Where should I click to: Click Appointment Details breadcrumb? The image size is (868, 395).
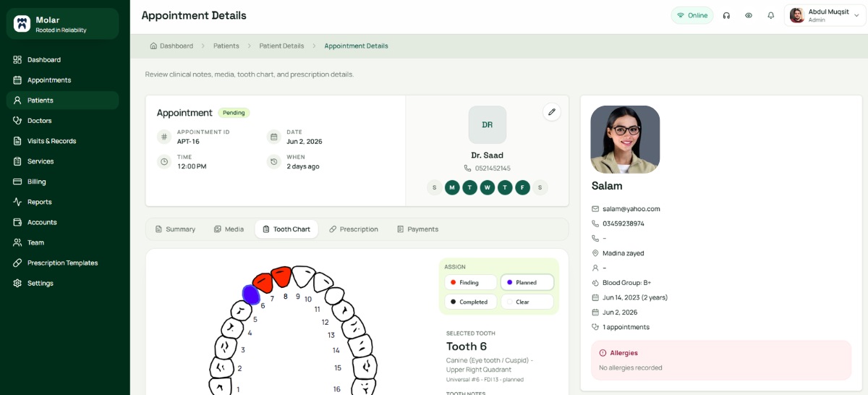point(356,46)
